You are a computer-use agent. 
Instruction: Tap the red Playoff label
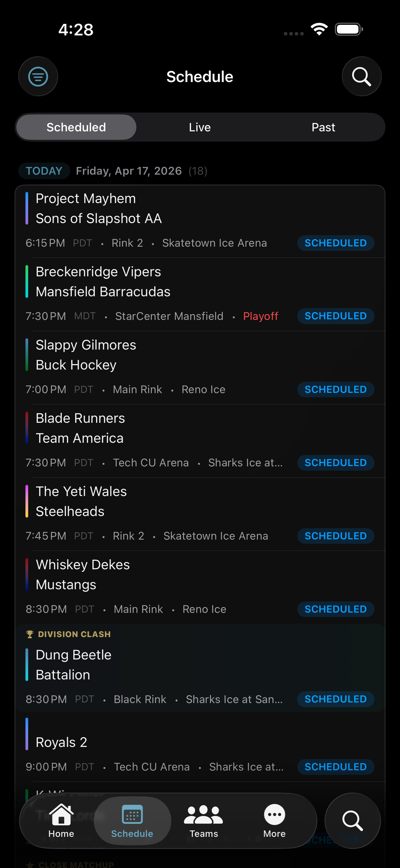[260, 316]
